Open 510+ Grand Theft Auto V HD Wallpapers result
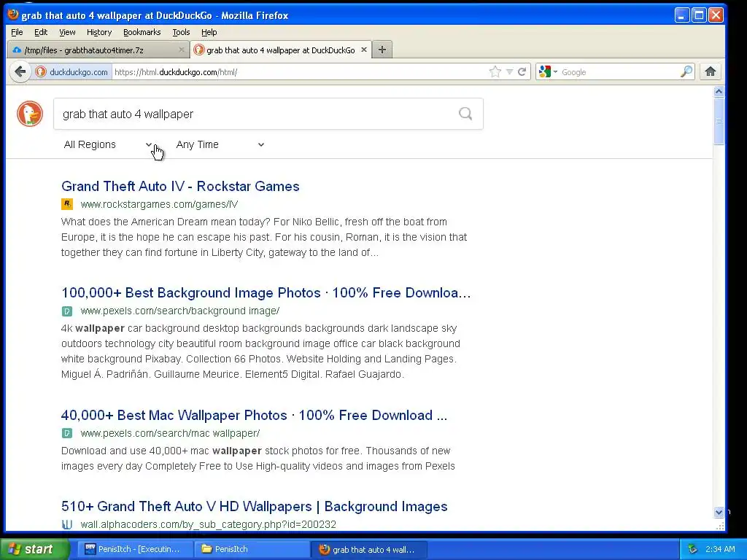This screenshot has width=747, height=560. 255,506
